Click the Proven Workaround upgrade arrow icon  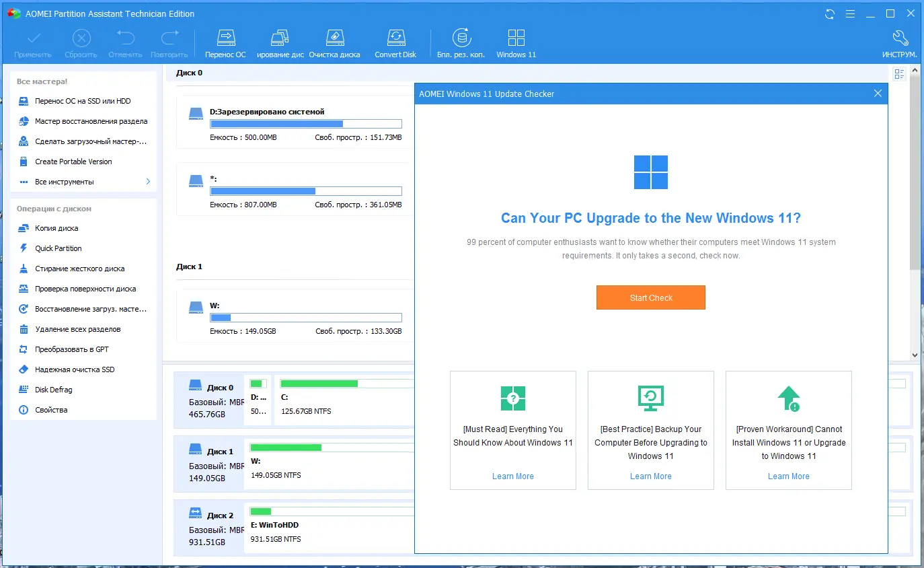(789, 398)
